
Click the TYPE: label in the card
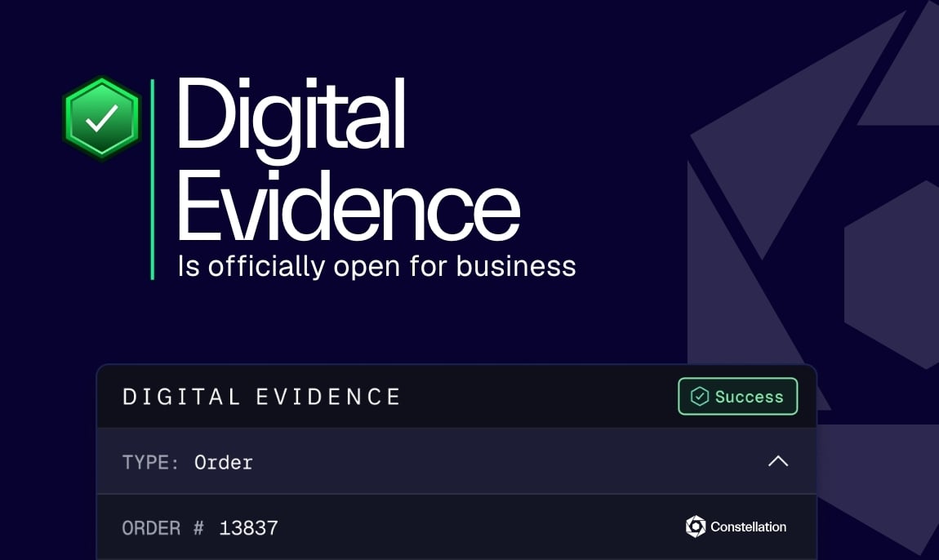tap(150, 462)
